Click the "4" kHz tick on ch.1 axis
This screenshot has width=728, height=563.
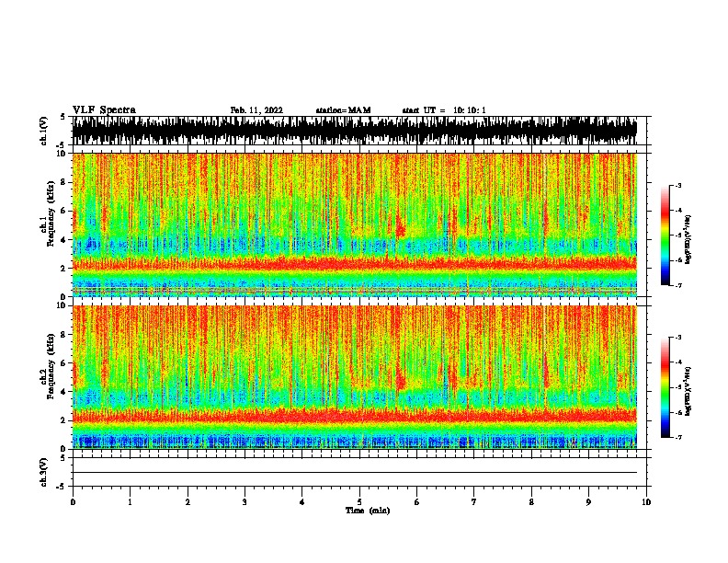[x=64, y=240]
